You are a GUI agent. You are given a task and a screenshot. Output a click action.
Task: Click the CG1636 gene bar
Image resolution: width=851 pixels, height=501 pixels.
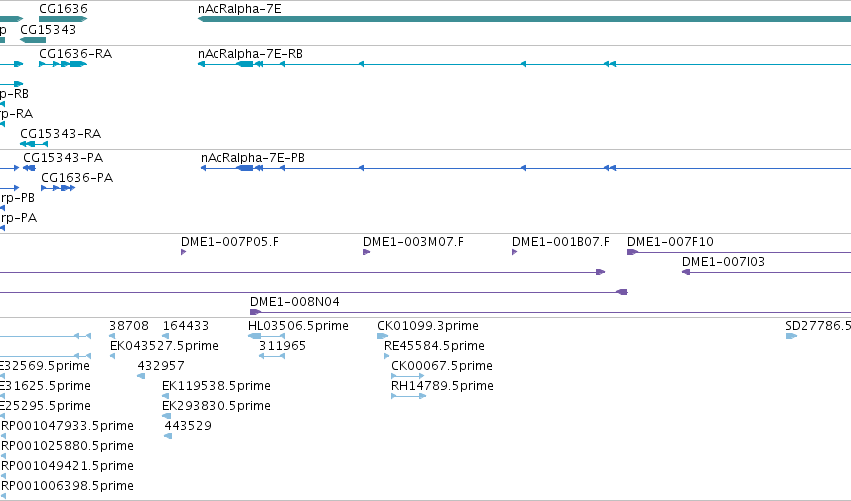pyautogui.click(x=63, y=19)
